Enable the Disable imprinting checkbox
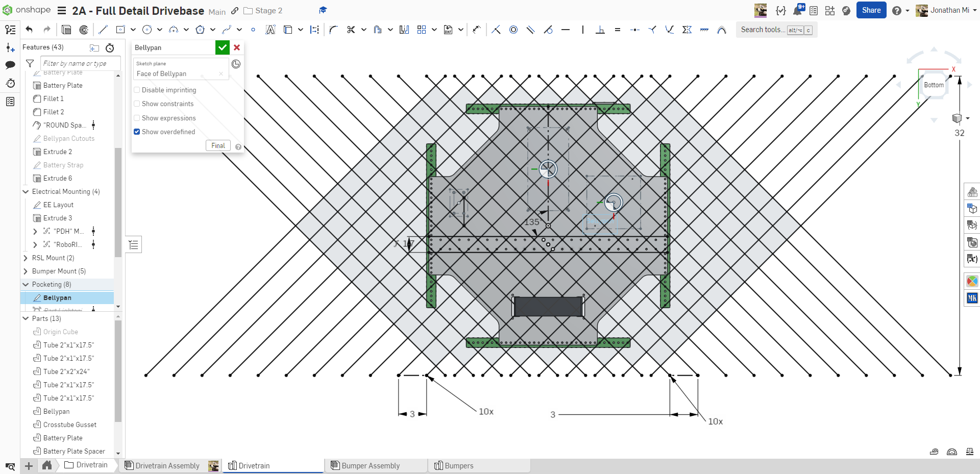980x474 pixels. point(137,90)
